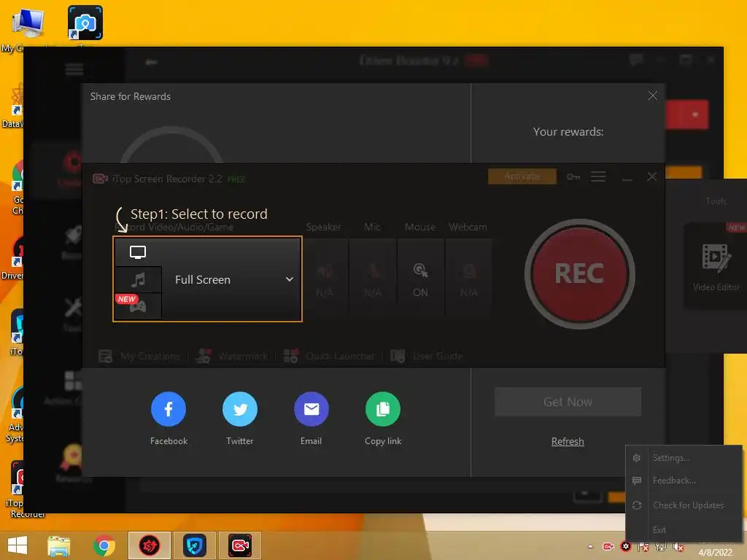
Task: Expand the red dropdown arrow in Driver Booster
Action: (695, 114)
